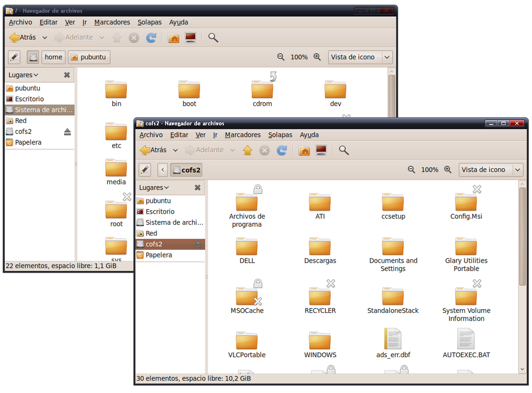
Task: Open the Archivo menu in root window
Action: click(x=20, y=22)
